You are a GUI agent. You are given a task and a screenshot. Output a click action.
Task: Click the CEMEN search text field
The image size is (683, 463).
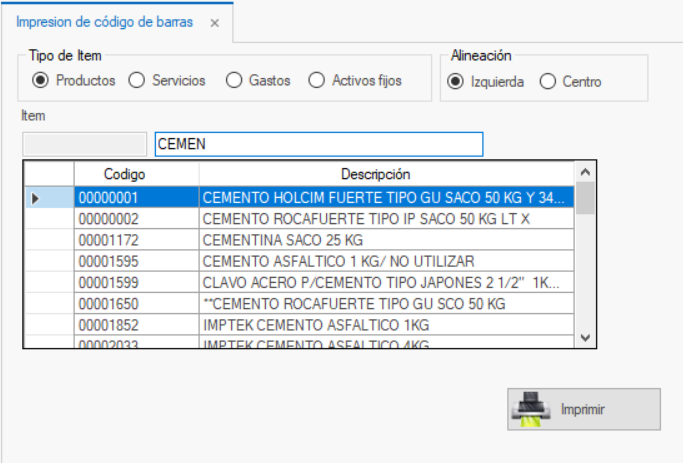click(x=317, y=144)
